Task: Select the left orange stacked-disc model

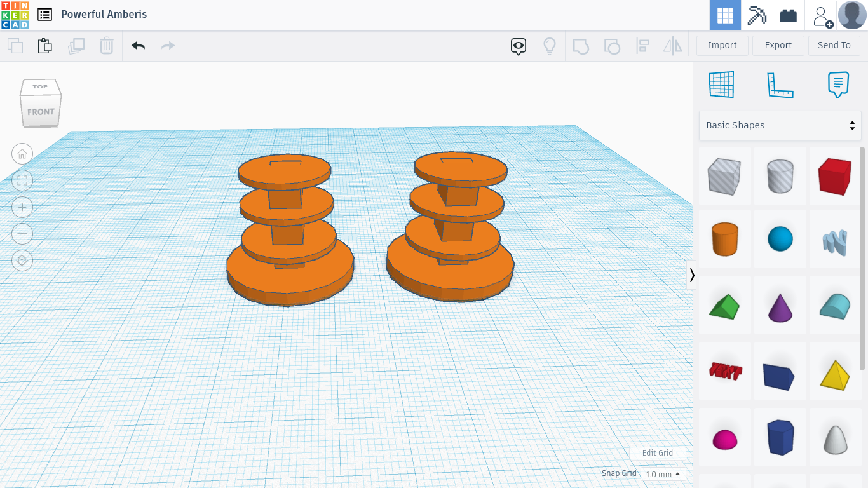Action: pyautogui.click(x=289, y=229)
